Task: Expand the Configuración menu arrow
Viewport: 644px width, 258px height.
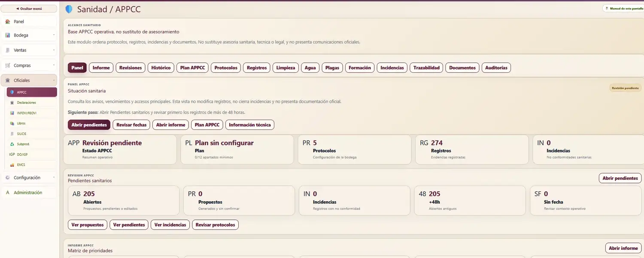Action: click(54, 178)
